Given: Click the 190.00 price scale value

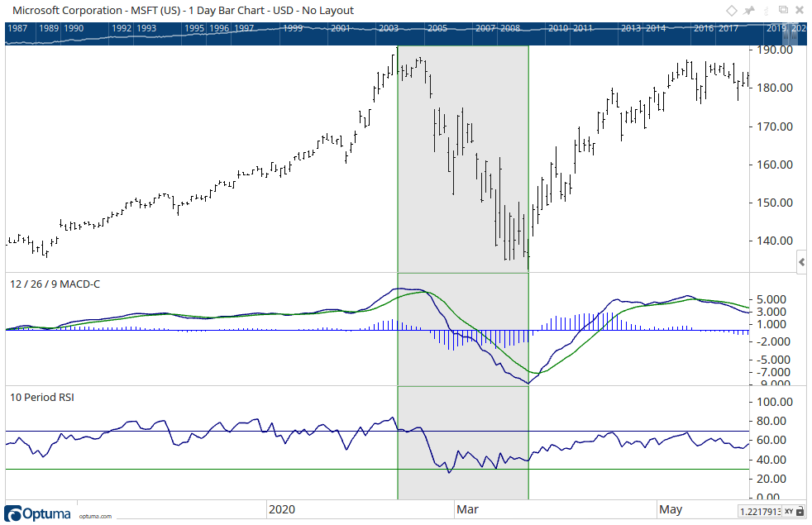Looking at the screenshot, I should [x=775, y=50].
